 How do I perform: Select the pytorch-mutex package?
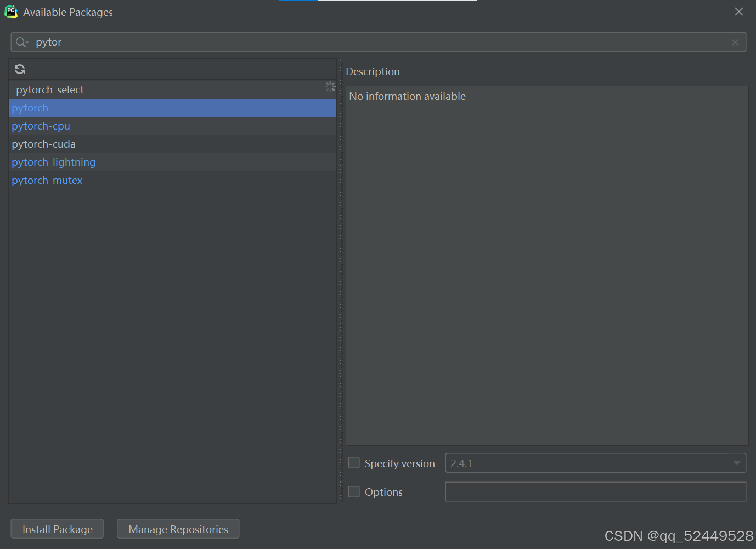[172, 180]
